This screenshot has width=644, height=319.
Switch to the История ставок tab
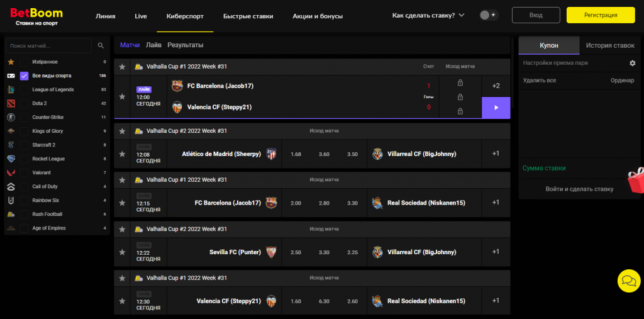609,46
